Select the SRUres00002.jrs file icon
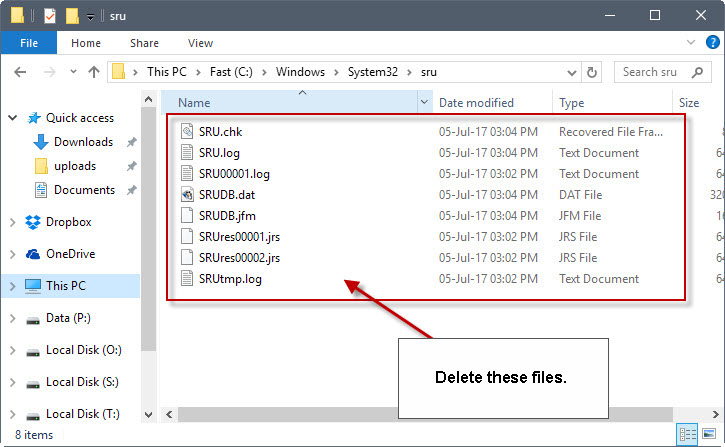 coord(187,257)
